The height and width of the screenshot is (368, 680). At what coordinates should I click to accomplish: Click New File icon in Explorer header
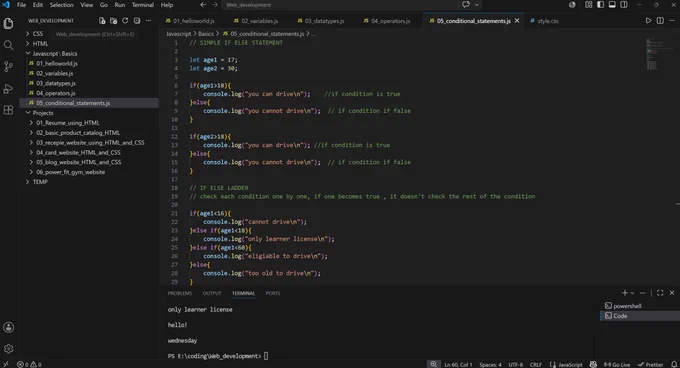pos(102,21)
